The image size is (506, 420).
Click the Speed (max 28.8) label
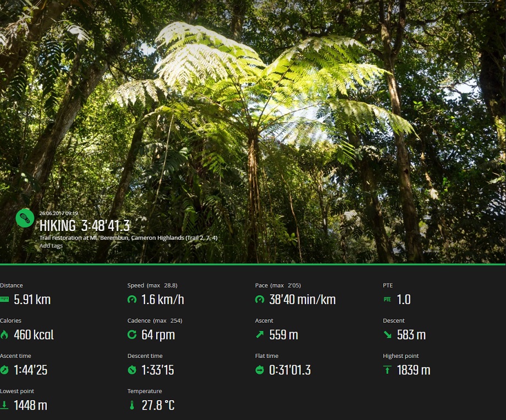pyautogui.click(x=152, y=285)
